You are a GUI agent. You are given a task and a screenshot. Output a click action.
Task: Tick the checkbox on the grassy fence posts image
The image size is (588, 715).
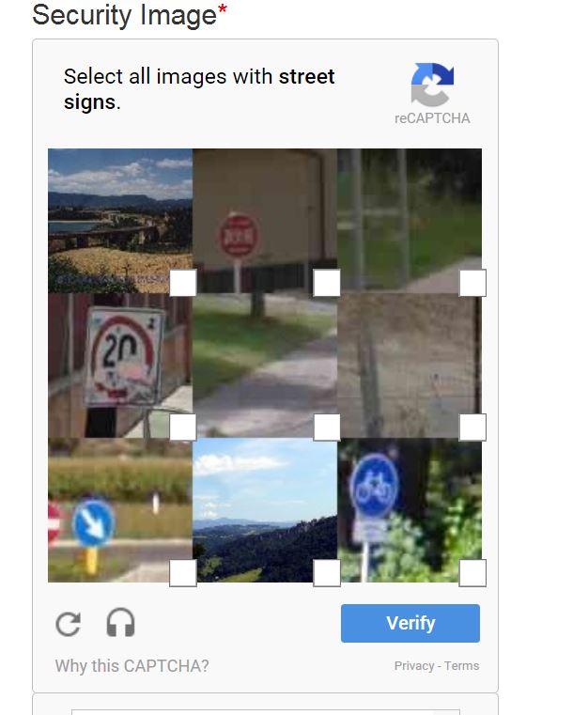point(472,283)
